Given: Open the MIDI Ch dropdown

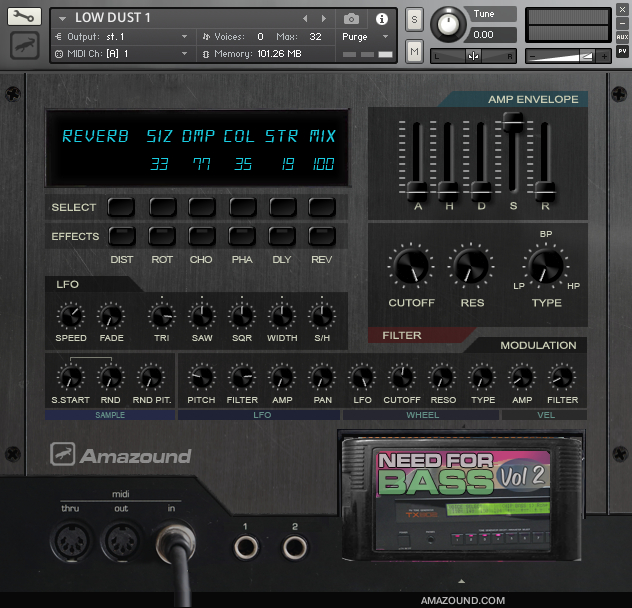Looking at the screenshot, I should tap(122, 54).
